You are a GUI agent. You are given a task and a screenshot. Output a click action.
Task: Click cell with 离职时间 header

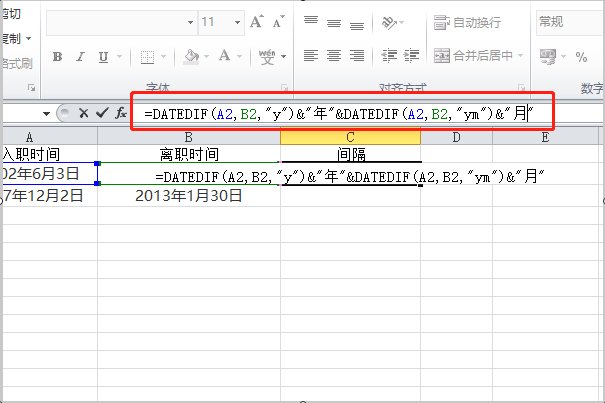tap(189, 154)
